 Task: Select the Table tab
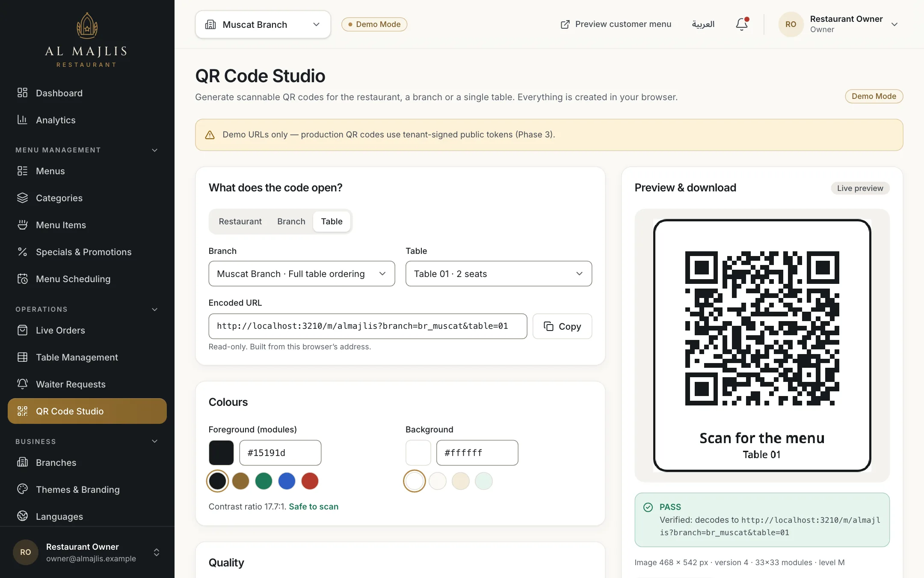point(332,221)
